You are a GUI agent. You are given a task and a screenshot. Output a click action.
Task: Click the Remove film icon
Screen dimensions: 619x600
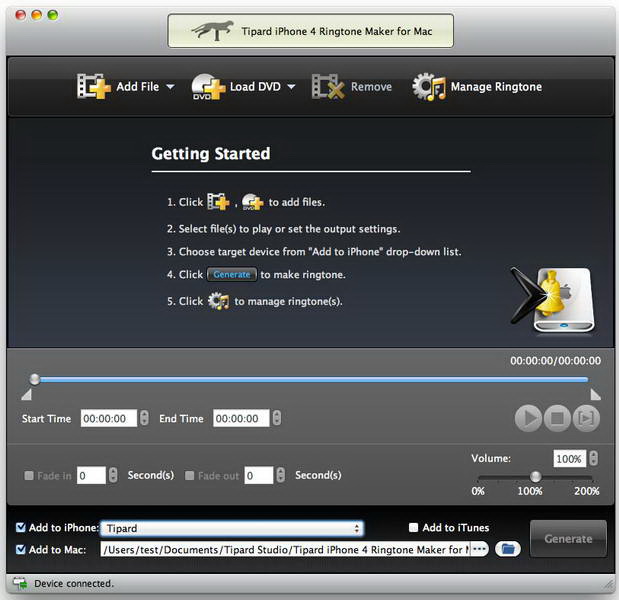click(x=328, y=86)
